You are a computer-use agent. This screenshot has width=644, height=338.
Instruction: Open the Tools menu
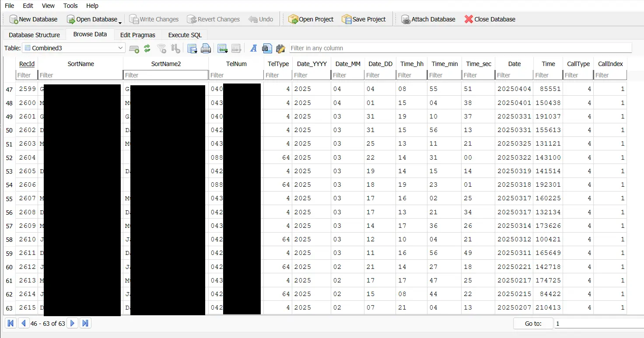tap(70, 6)
